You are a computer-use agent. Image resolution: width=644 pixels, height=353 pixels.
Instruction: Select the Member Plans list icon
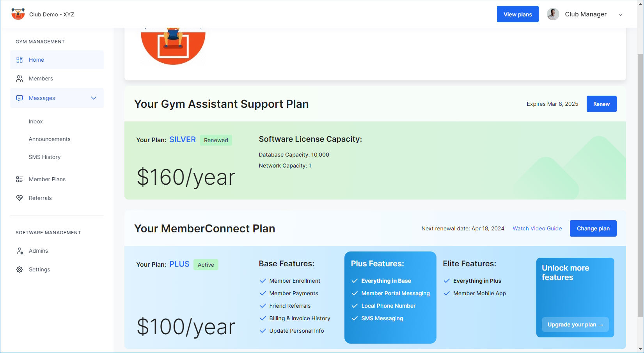pos(19,179)
